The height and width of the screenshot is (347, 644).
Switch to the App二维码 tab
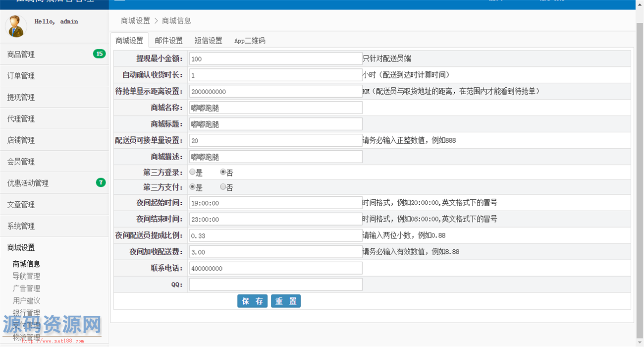(250, 41)
